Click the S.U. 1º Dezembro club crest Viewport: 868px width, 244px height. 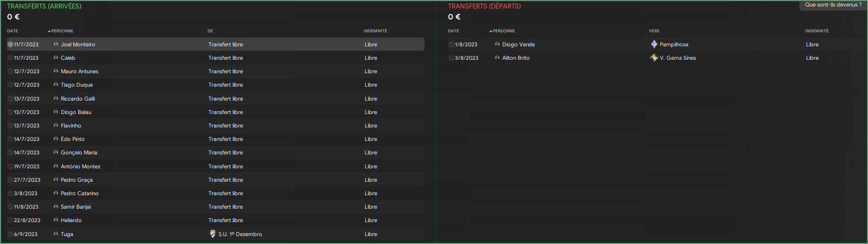click(x=213, y=234)
